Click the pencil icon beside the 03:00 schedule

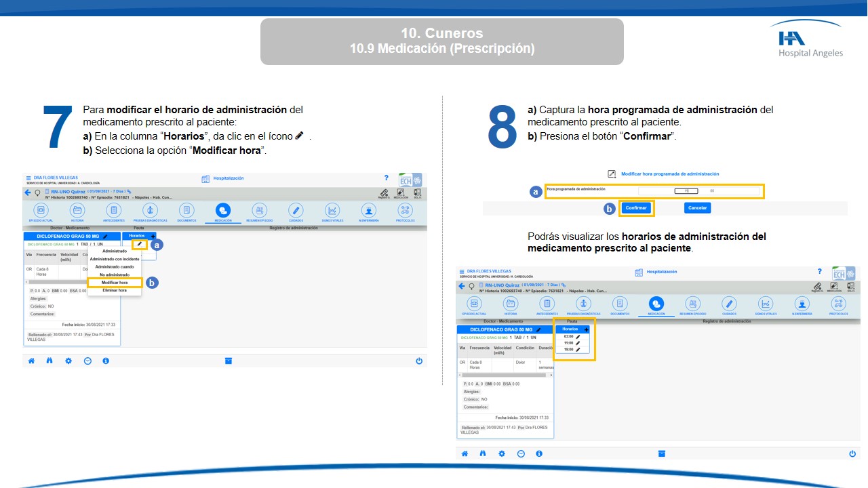tap(578, 336)
